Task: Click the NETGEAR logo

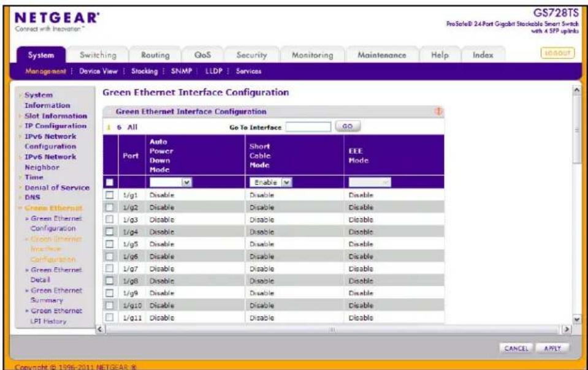Action: pos(58,18)
